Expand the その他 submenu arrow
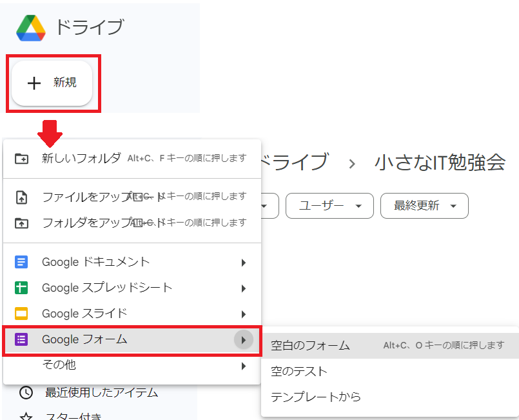Viewport: 519px width, 420px height. [x=244, y=366]
